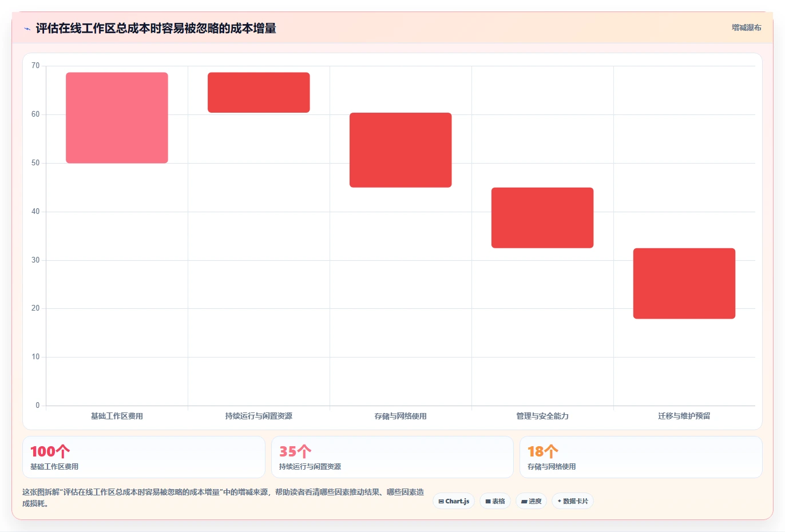Click the description paragraph starting 这张图拆解
This screenshot has height=532, width=785.
pos(223,498)
